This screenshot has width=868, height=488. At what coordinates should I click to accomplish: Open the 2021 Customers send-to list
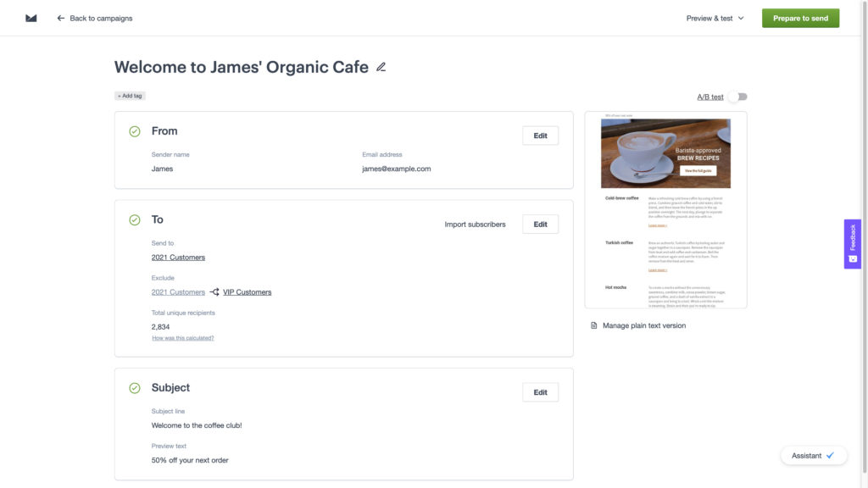(178, 258)
